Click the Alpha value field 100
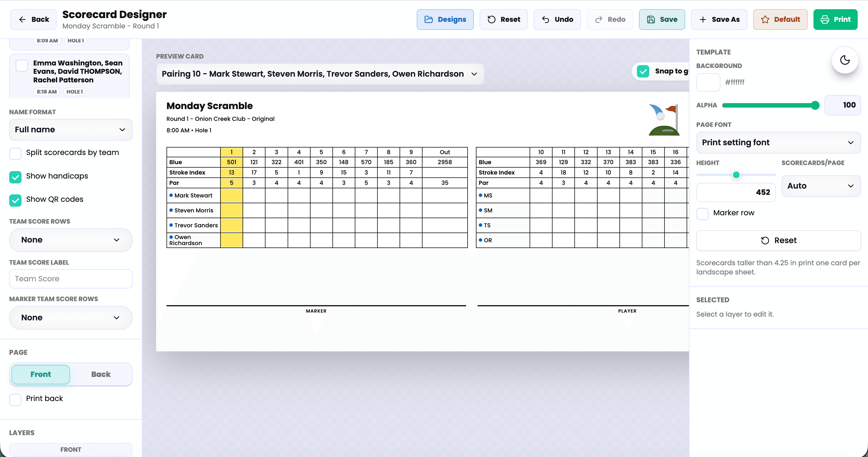The image size is (868, 457). coord(842,105)
